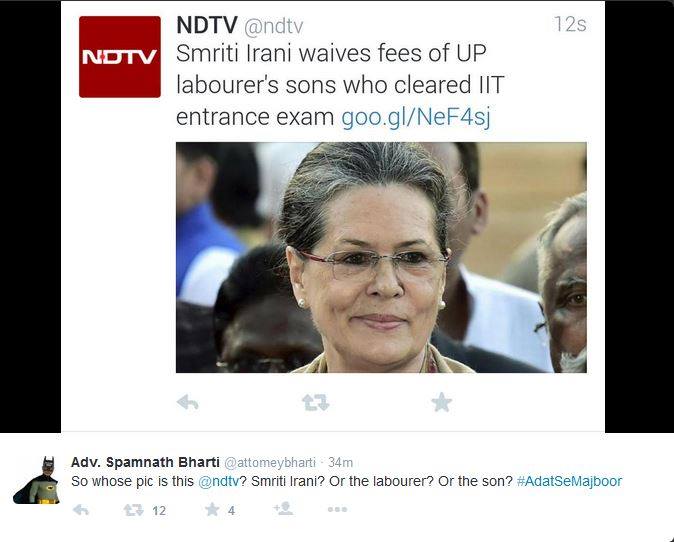The image size is (674, 542).
Task: Open the 12s tweet timestamp
Action: pos(570,24)
